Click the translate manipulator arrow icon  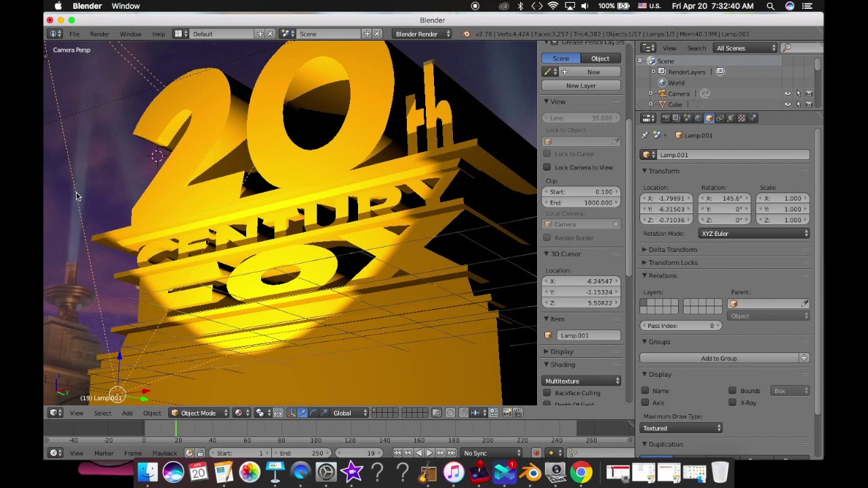tap(302, 413)
